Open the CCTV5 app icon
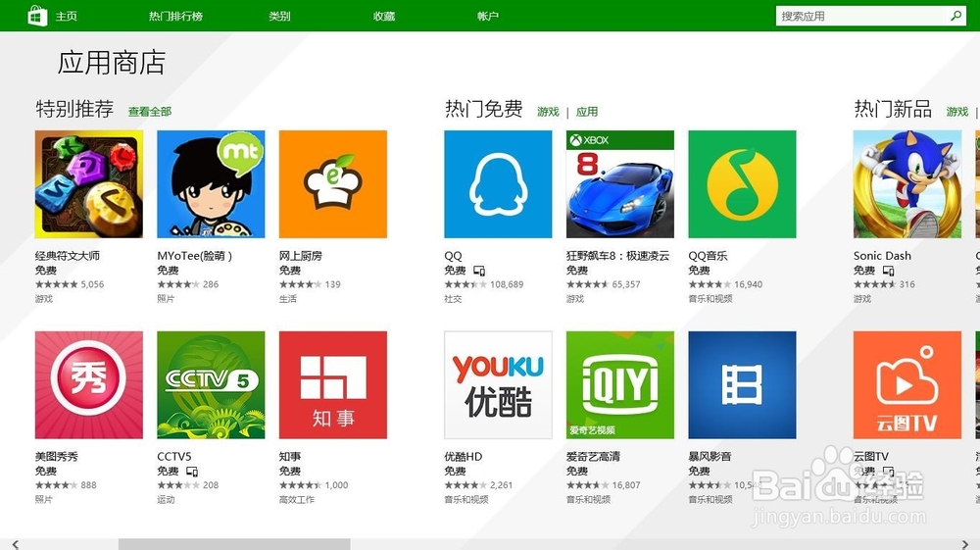980x550 pixels. pyautogui.click(x=211, y=385)
